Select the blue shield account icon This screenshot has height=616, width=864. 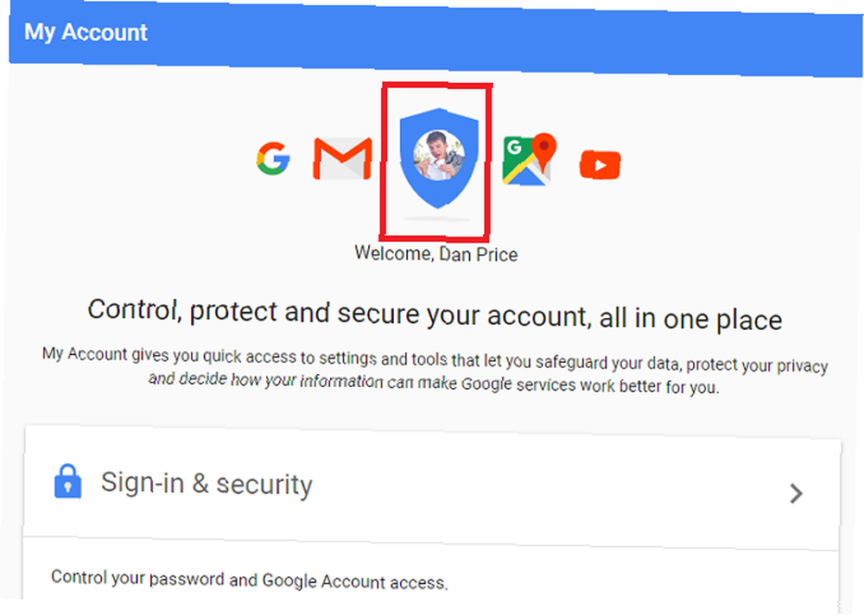point(439,158)
